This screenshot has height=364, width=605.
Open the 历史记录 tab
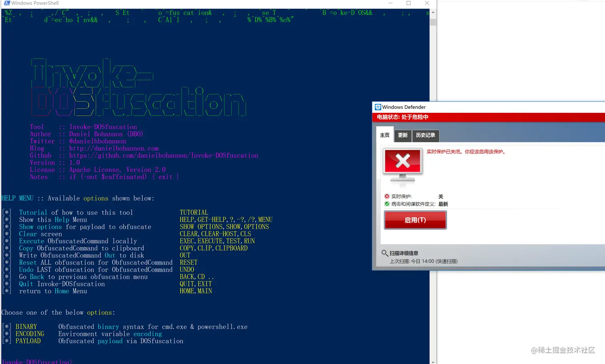425,136
